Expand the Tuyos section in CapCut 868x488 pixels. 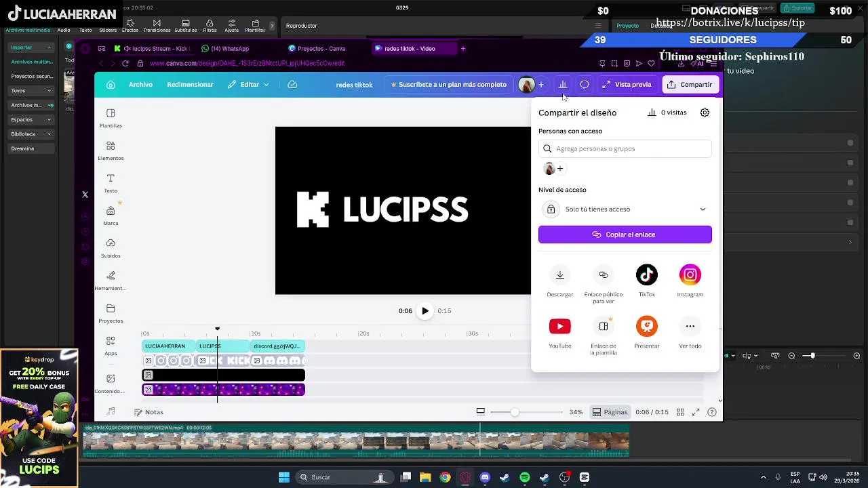point(31,91)
